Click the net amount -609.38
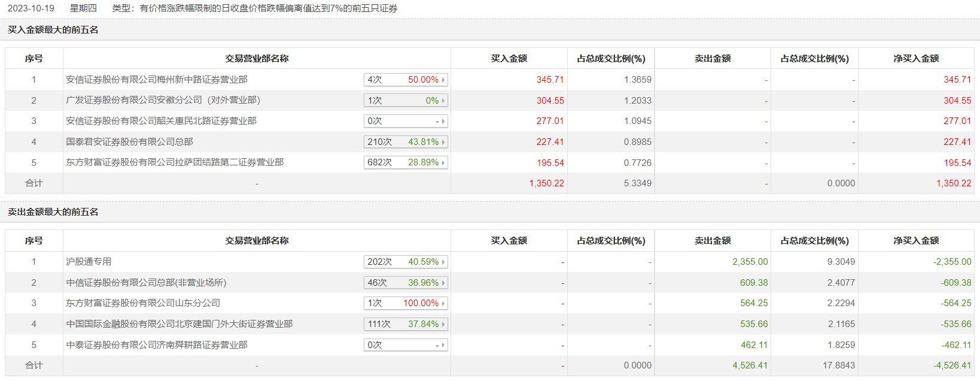This screenshot has width=980, height=381. pyautogui.click(x=956, y=283)
